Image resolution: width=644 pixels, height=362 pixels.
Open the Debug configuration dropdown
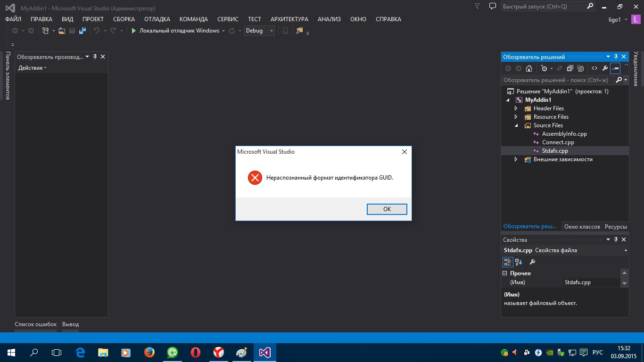tap(259, 31)
